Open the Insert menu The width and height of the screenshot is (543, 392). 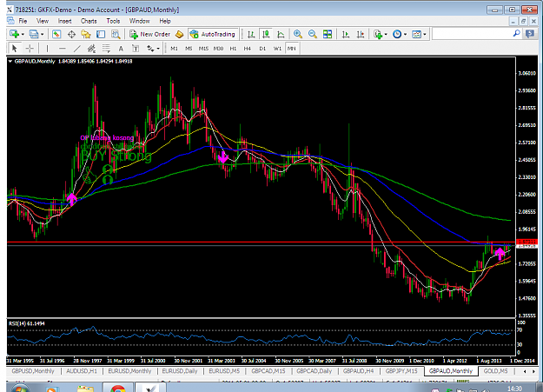(65, 21)
